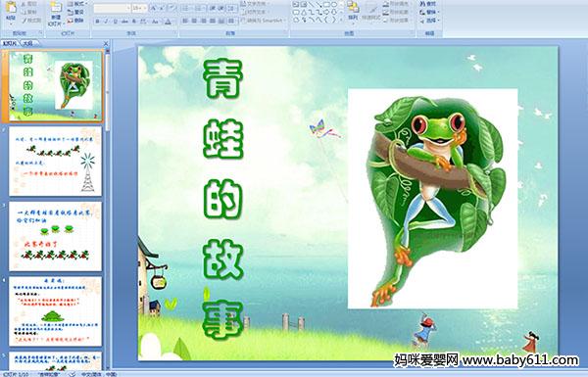
Task: Select the Rectangle shape in gallery
Action: [x=326, y=4]
